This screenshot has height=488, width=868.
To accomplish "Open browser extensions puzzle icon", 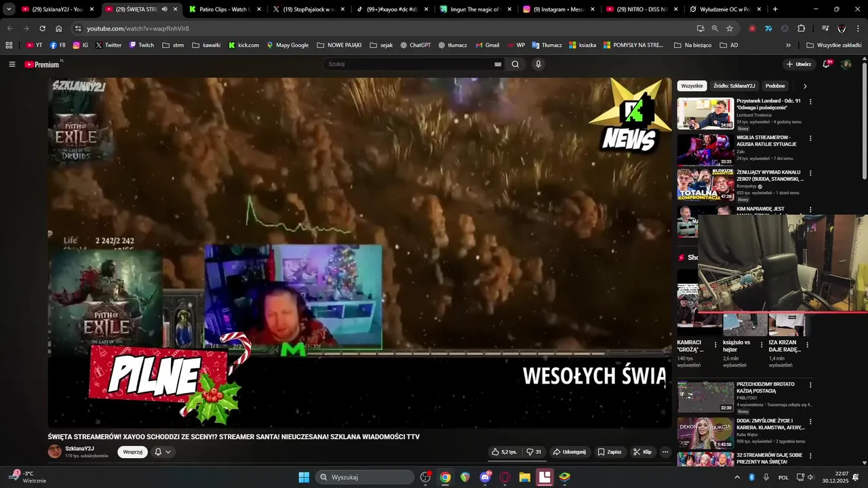I will point(801,28).
